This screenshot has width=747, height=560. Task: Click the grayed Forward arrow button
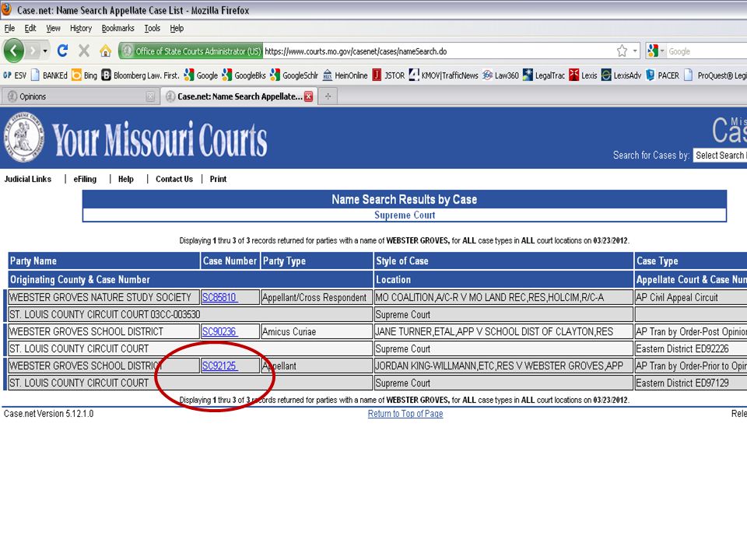tap(33, 51)
